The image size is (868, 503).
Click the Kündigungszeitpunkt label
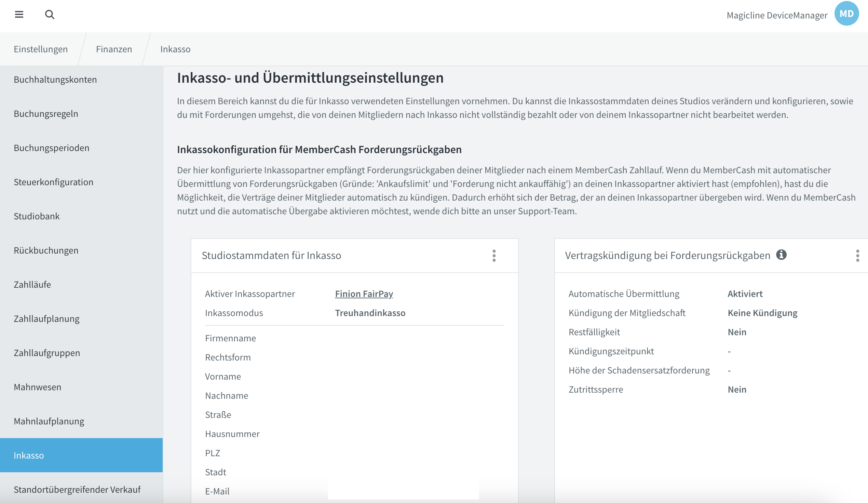[611, 351]
